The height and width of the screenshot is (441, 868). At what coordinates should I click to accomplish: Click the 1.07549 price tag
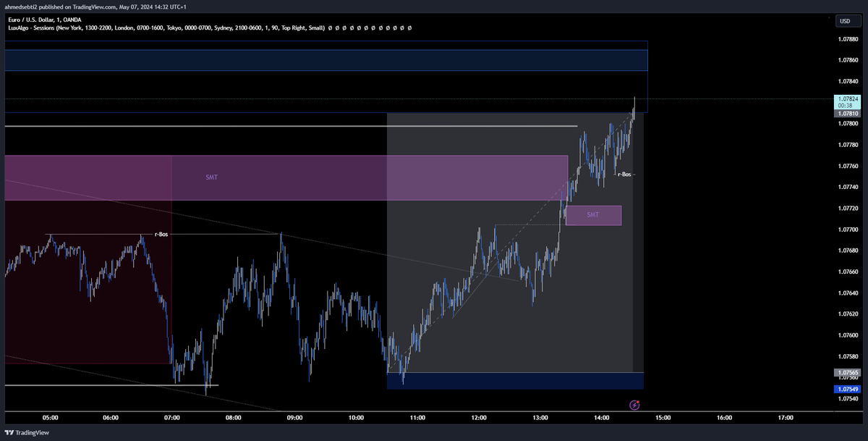[x=847, y=389]
